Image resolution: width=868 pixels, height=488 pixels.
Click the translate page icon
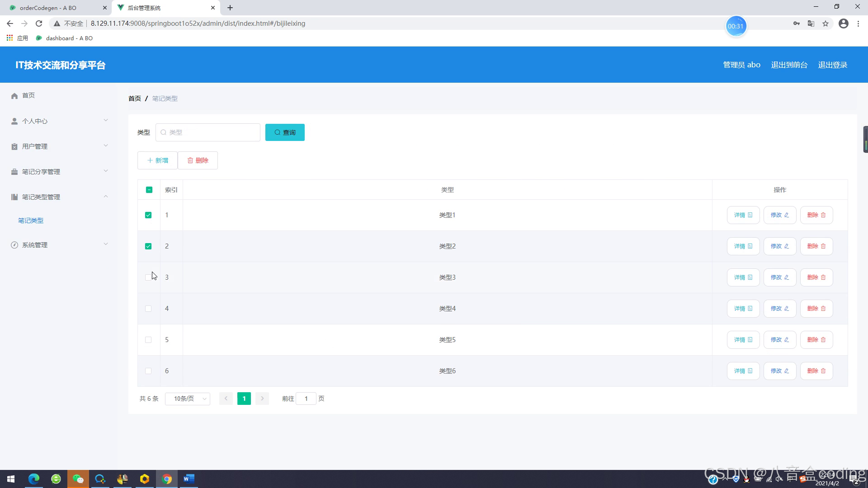811,23
